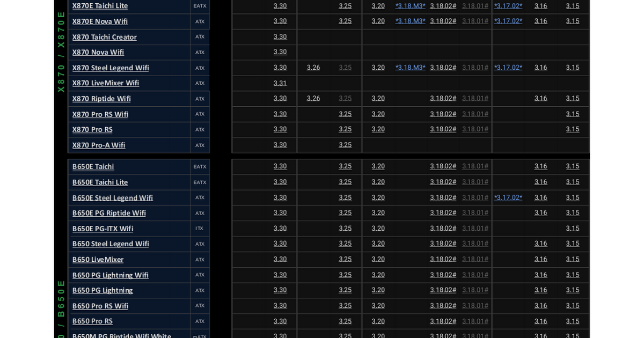Open the B650E Taichi Lite board link
The width and height of the screenshot is (644, 338).
[100, 182]
